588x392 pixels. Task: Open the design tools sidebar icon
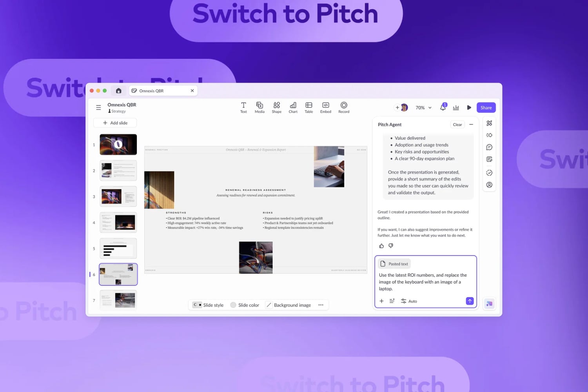click(489, 123)
